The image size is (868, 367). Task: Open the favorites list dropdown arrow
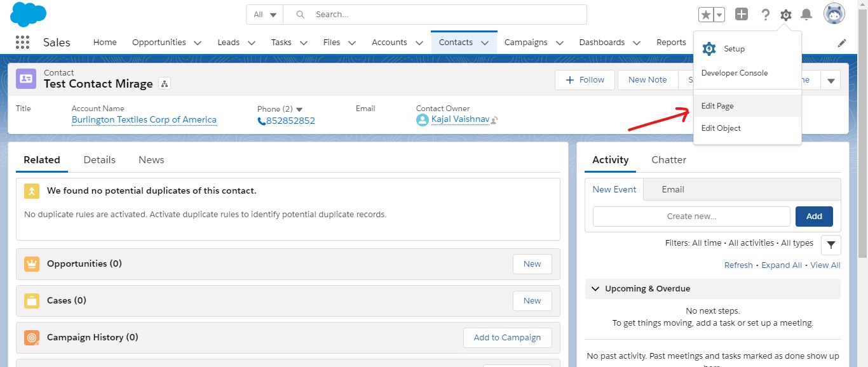coord(719,15)
